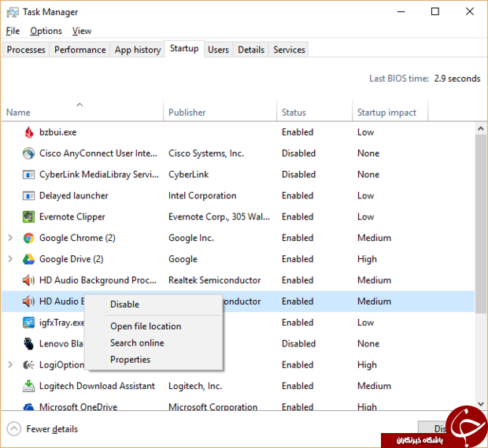Choose Open file location in context menu

[x=153, y=326]
